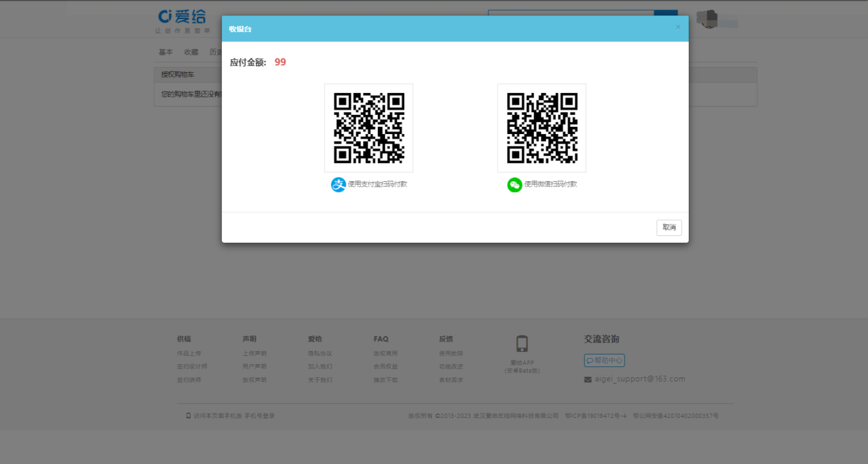Open the 加入我们 footer link
Image resolution: width=868 pixels, height=464 pixels.
coord(320,367)
